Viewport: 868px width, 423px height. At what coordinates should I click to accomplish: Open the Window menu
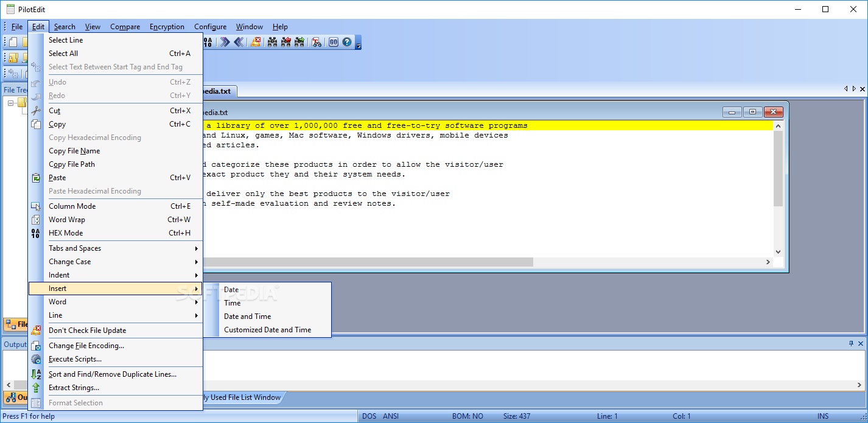tap(250, 27)
